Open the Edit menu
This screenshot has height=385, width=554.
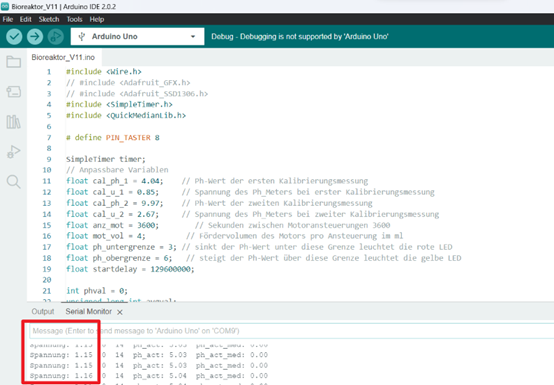[25, 19]
